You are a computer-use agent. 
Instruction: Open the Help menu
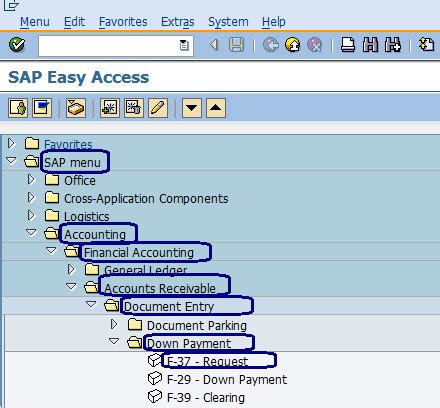tap(274, 22)
